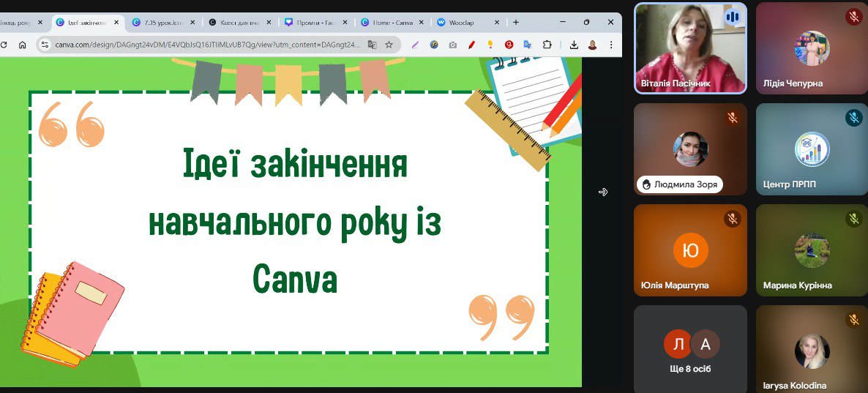
Task: Open the camera screenshot extension
Action: [453, 45]
